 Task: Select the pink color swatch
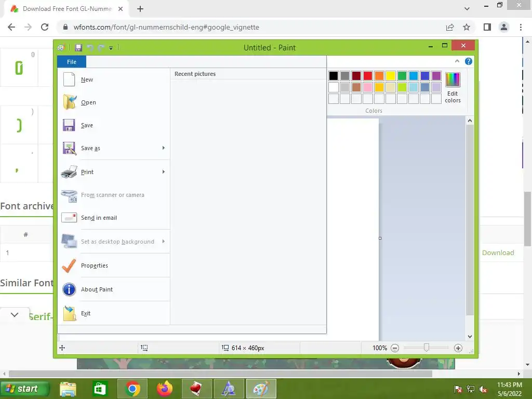coord(367,87)
